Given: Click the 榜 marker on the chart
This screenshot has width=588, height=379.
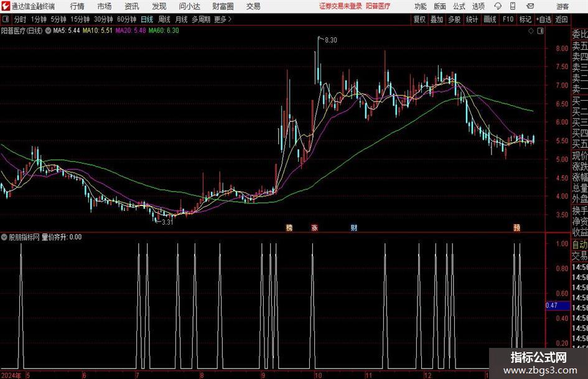Looking at the screenshot, I should click(x=289, y=227).
